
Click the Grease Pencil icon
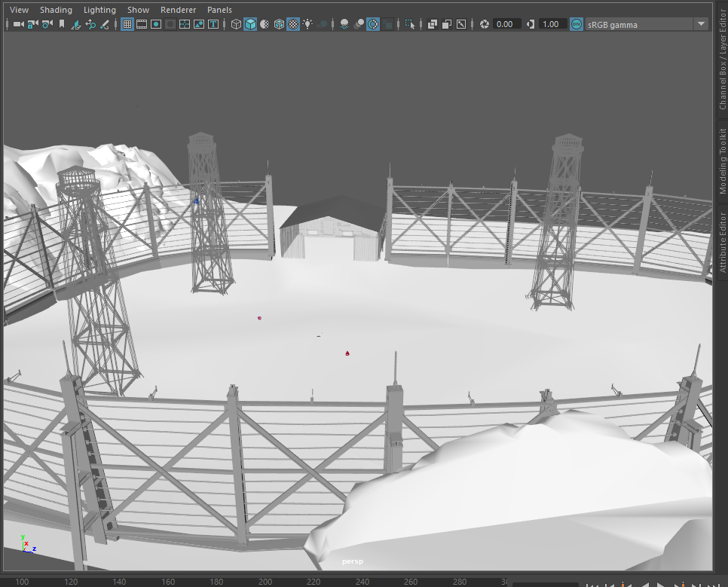coord(105,24)
